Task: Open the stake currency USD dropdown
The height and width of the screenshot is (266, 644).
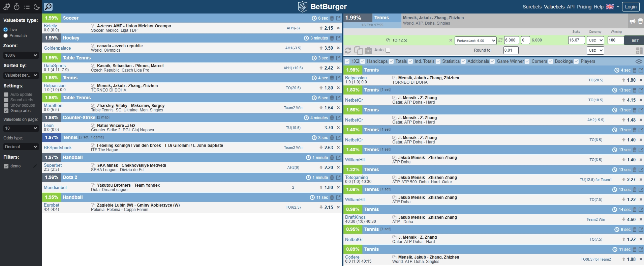Action: point(595,40)
